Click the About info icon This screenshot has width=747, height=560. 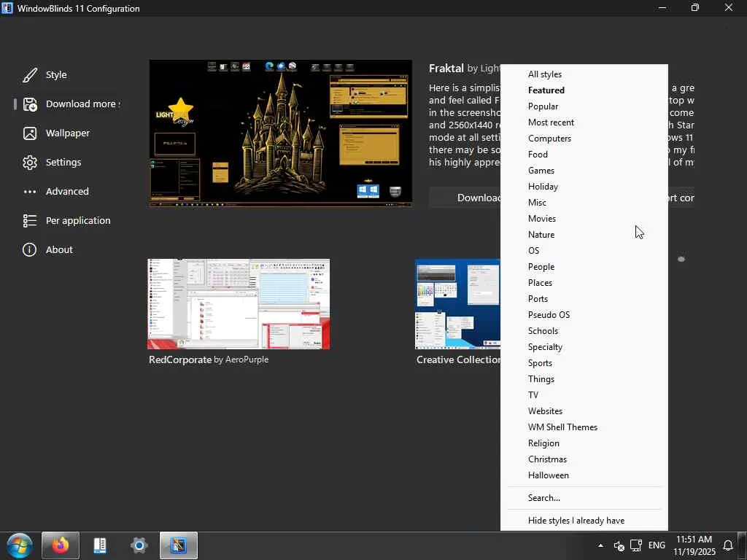point(29,249)
